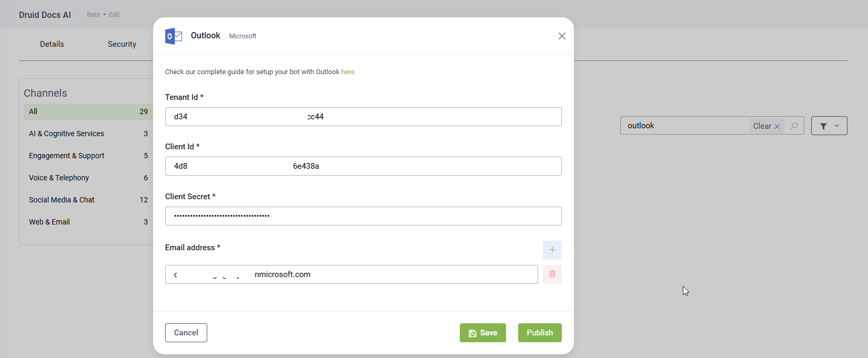The width and height of the screenshot is (868, 358).
Task: Click the Client Id field
Action: pos(363,166)
